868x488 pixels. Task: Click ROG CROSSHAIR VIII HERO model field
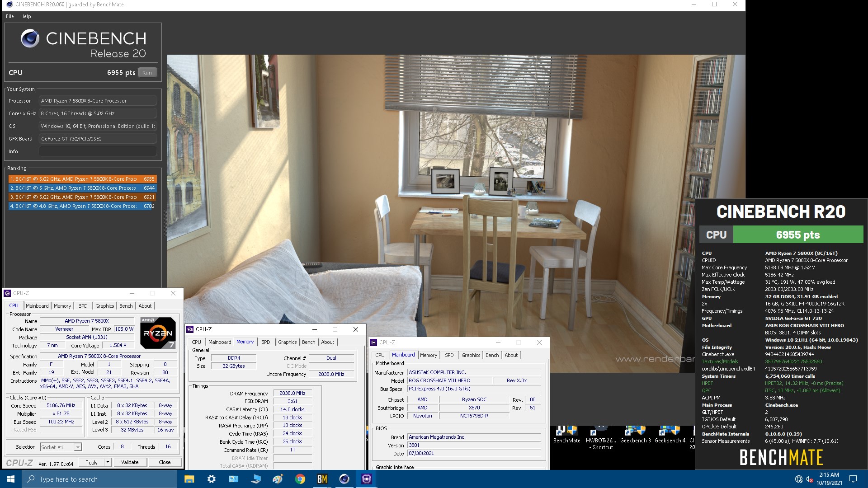point(449,380)
